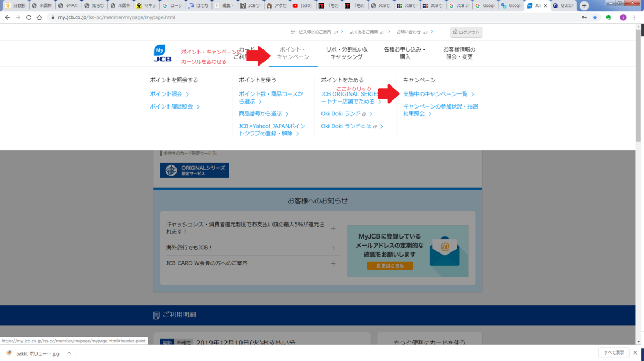This screenshot has height=361, width=644.
Task: Open the saved password key icon
Action: 584,17
